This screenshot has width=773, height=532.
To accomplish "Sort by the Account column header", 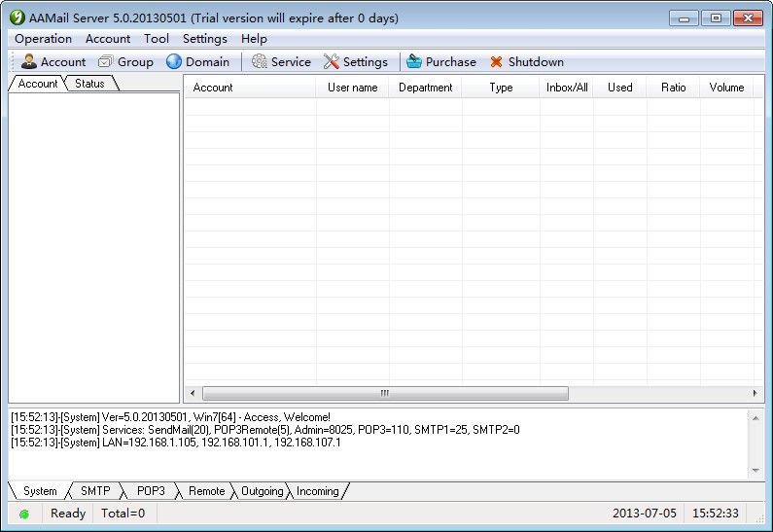I will click(x=251, y=88).
